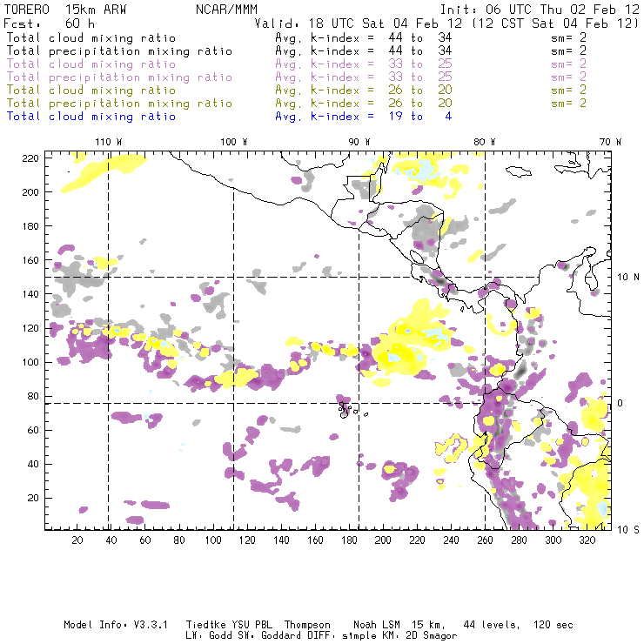644x644 pixels.
Task: Click the '110 W' longitude label
Action: (109, 142)
